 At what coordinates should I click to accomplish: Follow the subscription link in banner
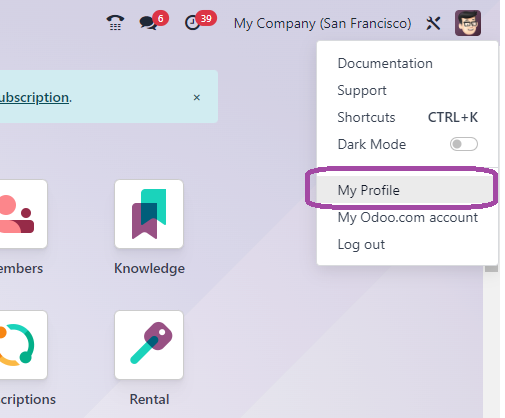34,98
